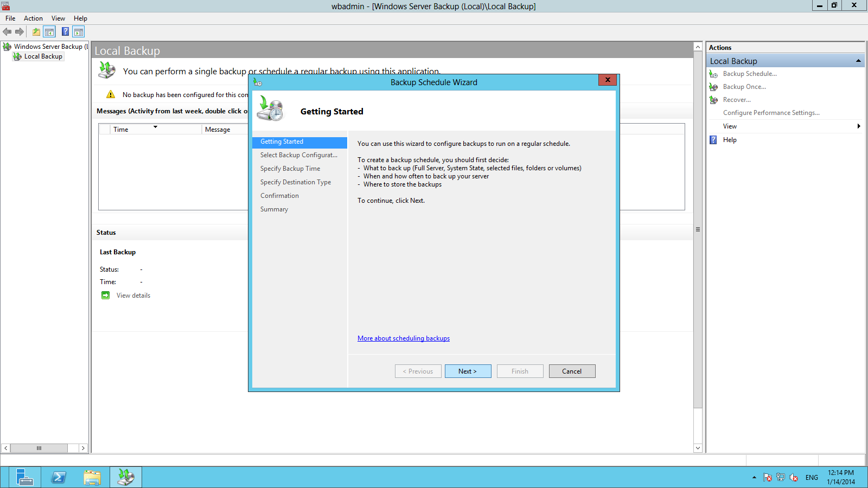Click the muted volume tray icon

pos(794,478)
